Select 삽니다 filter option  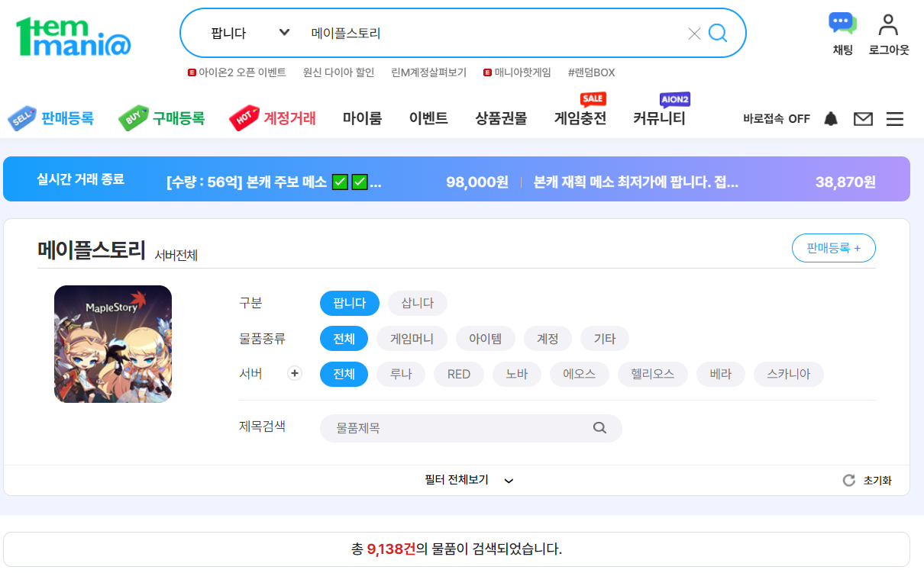click(x=418, y=303)
